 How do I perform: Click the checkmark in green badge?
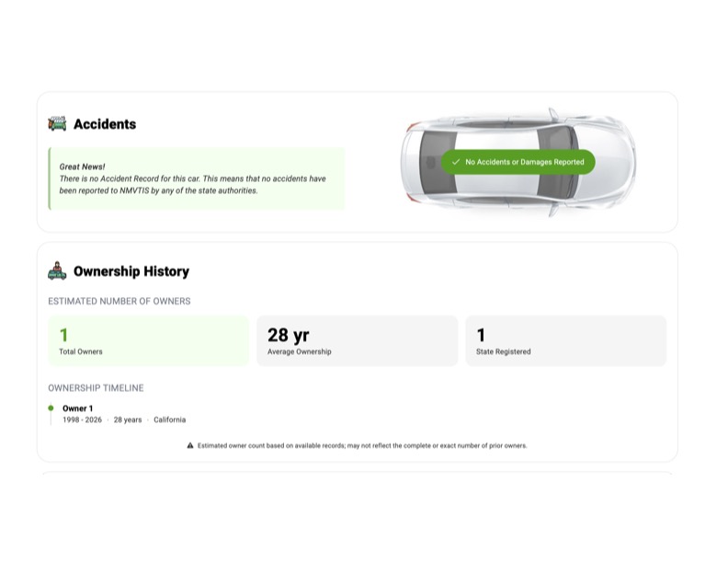coord(456,162)
